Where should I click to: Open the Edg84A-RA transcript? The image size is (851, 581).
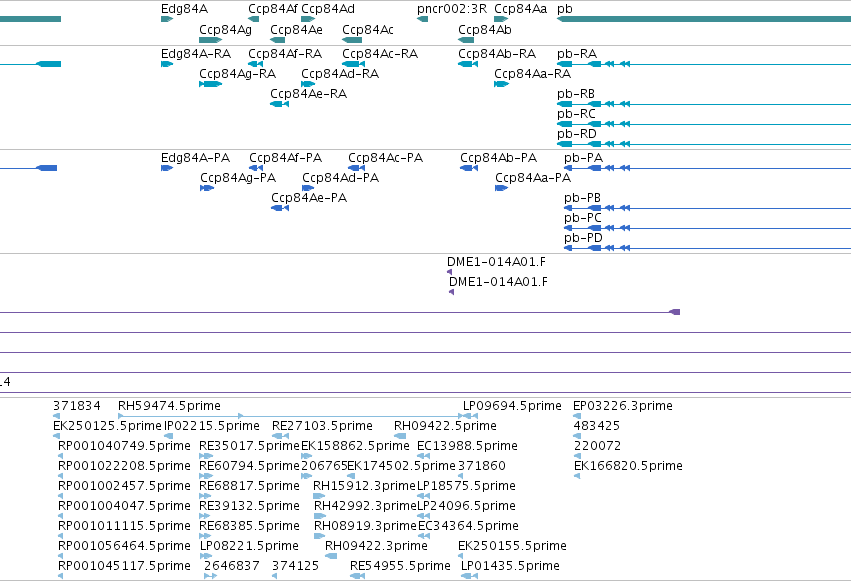tap(196, 54)
